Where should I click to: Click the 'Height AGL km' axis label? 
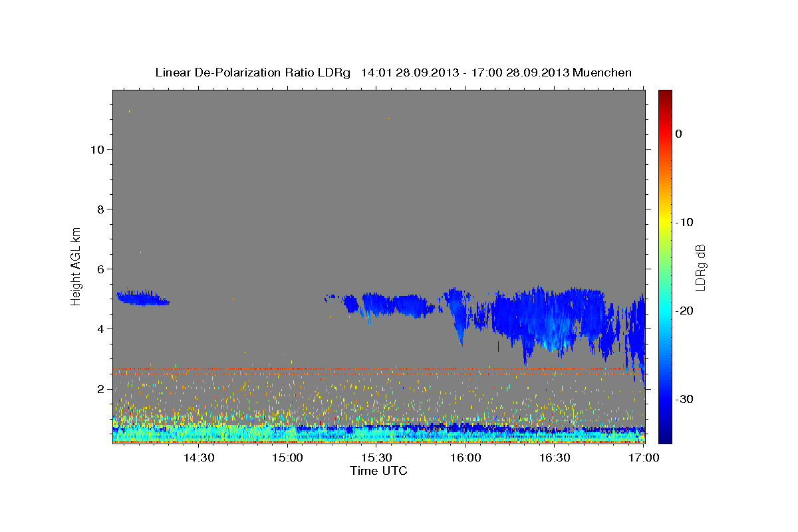pyautogui.click(x=76, y=265)
